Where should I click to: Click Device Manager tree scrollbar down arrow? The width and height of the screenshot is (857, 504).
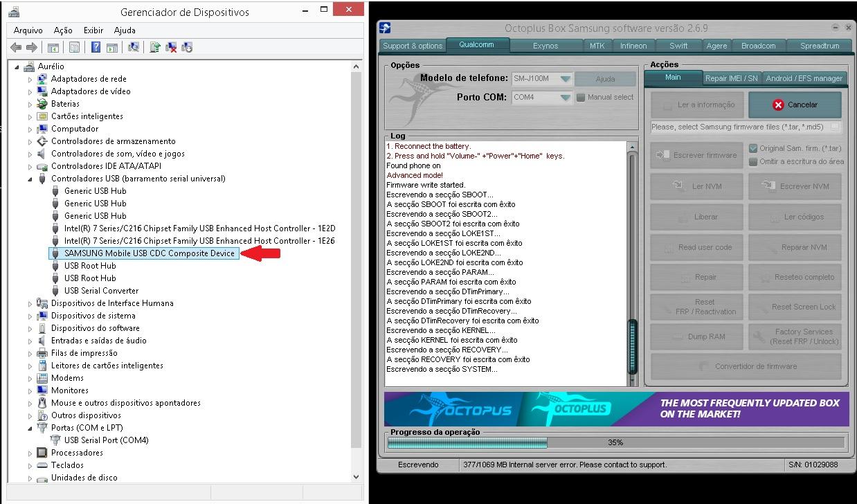pos(357,477)
